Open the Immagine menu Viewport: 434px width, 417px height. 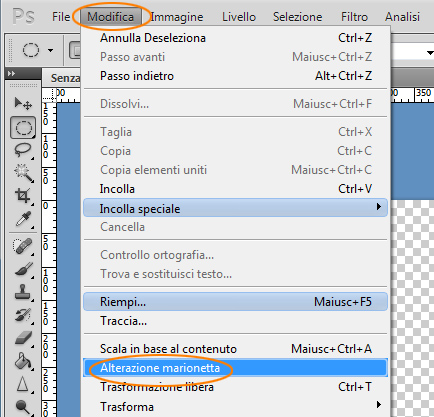(177, 17)
